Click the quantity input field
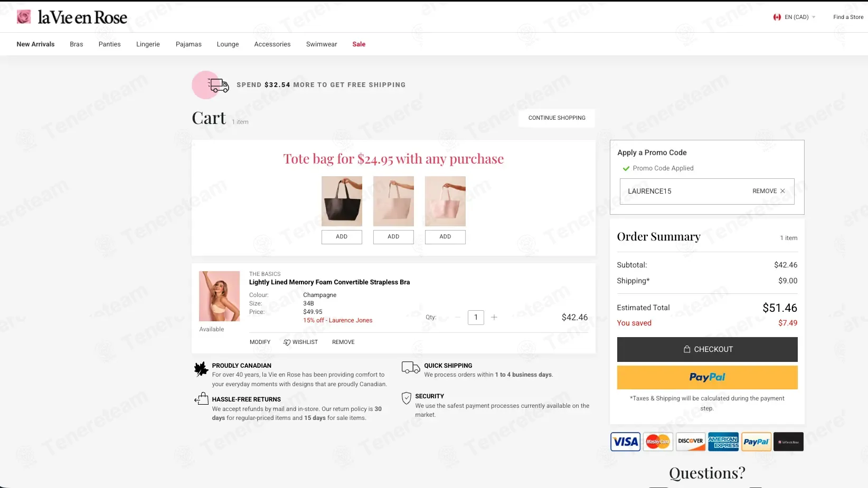This screenshot has height=488, width=868. pyautogui.click(x=476, y=317)
